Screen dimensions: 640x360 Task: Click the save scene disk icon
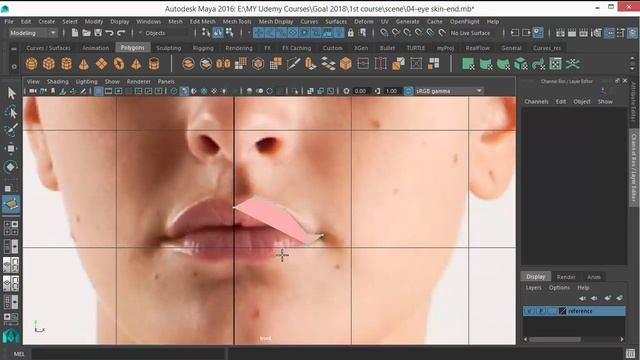coord(98,33)
